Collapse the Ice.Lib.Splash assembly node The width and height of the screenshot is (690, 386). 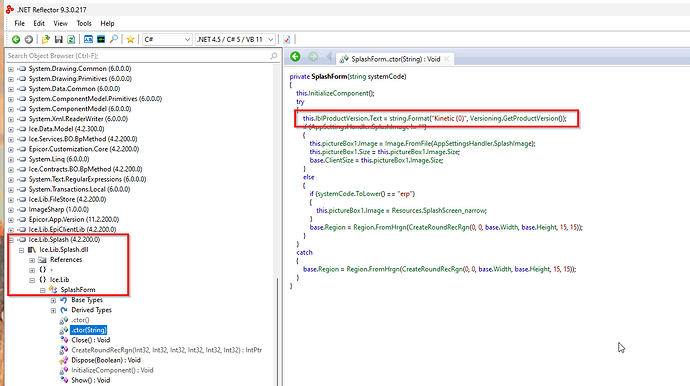click(x=11, y=240)
